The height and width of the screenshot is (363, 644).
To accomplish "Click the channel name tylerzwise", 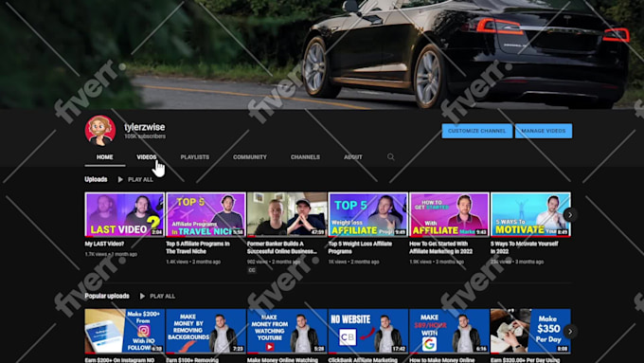I will pyautogui.click(x=145, y=127).
